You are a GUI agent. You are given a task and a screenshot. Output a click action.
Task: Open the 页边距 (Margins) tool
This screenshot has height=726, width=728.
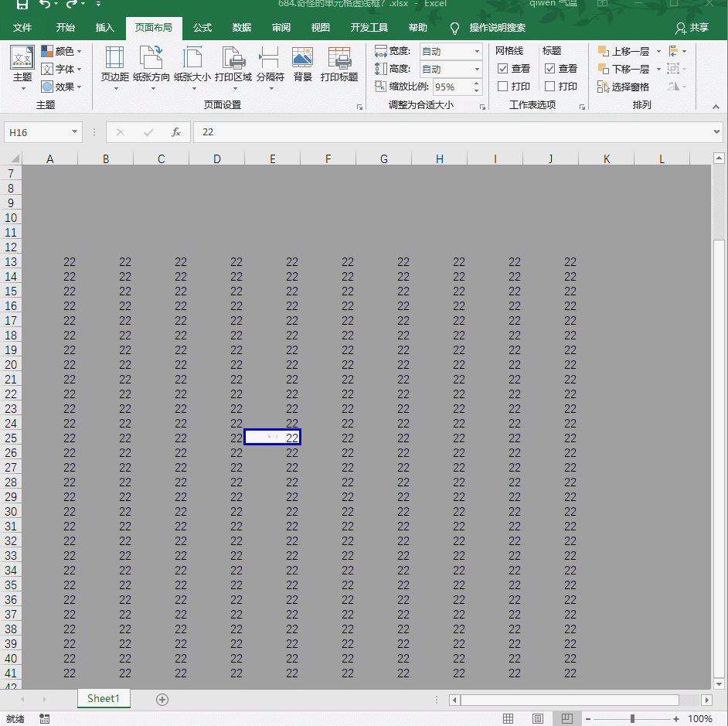click(114, 67)
